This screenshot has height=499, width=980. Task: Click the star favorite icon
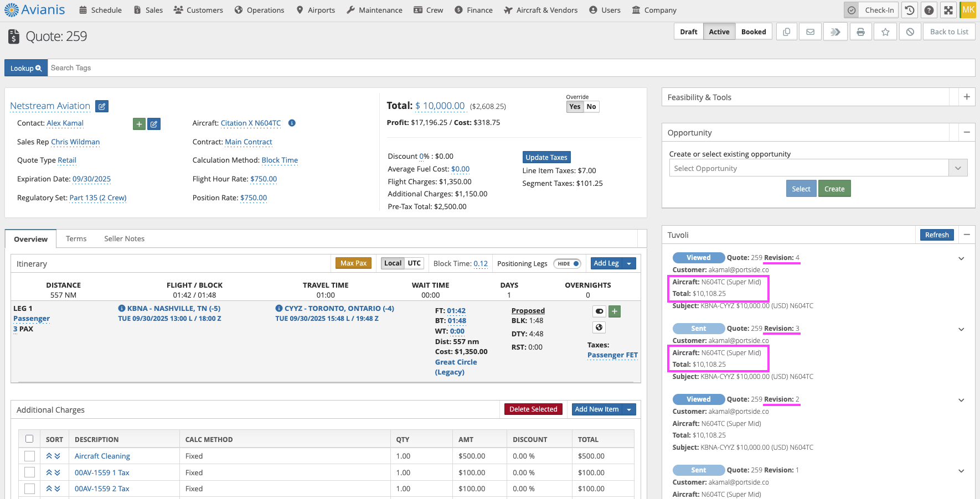[x=885, y=32]
